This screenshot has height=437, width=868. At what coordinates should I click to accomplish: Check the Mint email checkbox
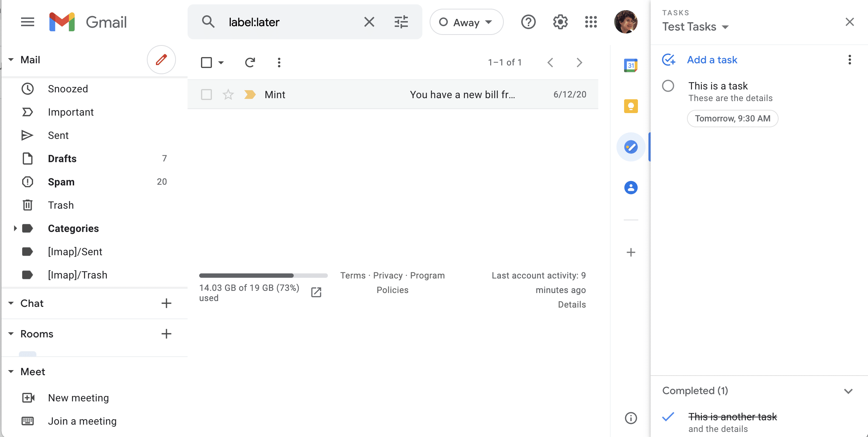pyautogui.click(x=206, y=95)
